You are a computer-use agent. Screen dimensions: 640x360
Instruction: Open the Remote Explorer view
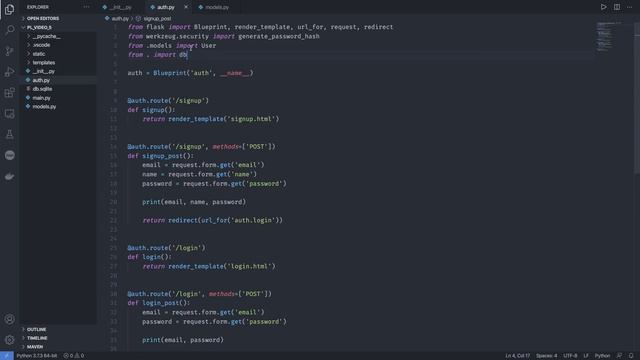[9, 113]
